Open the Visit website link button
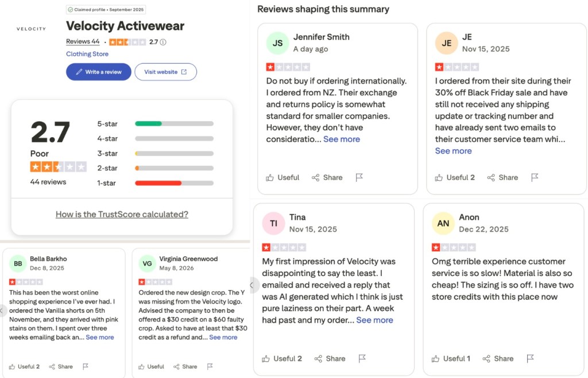Image resolution: width=588 pixels, height=378 pixels. point(165,72)
